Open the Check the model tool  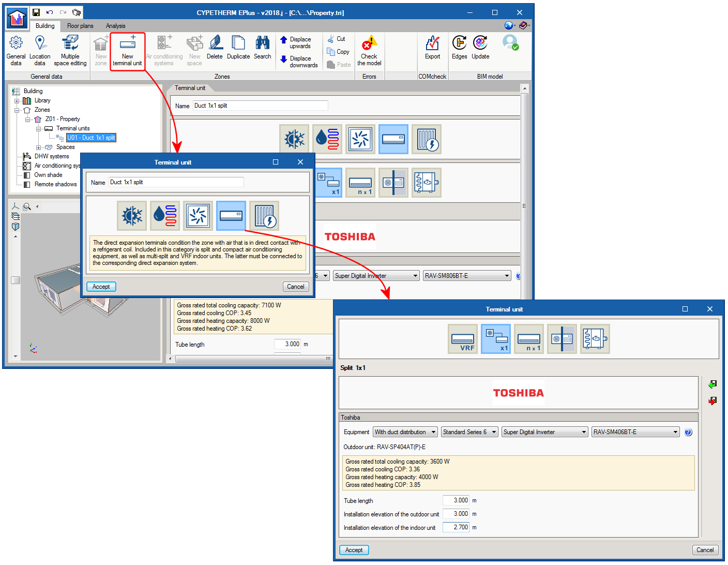pyautogui.click(x=369, y=50)
